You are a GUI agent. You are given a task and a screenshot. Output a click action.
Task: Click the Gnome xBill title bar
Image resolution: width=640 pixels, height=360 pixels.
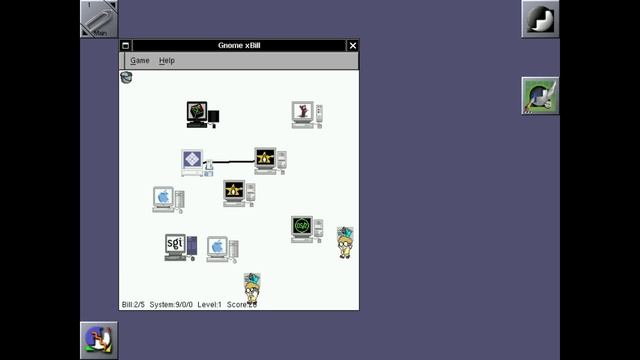pos(239,45)
